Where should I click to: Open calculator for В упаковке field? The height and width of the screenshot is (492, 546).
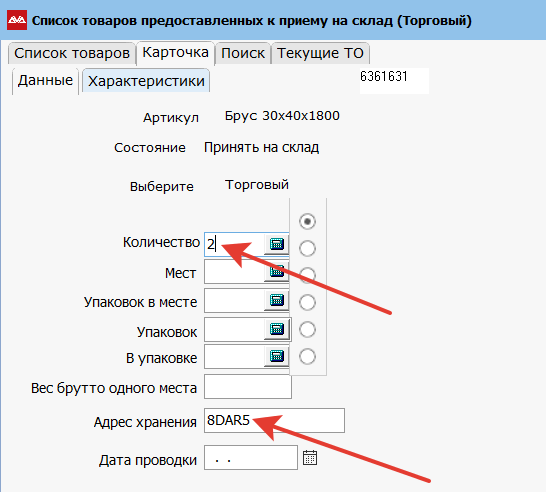(277, 356)
